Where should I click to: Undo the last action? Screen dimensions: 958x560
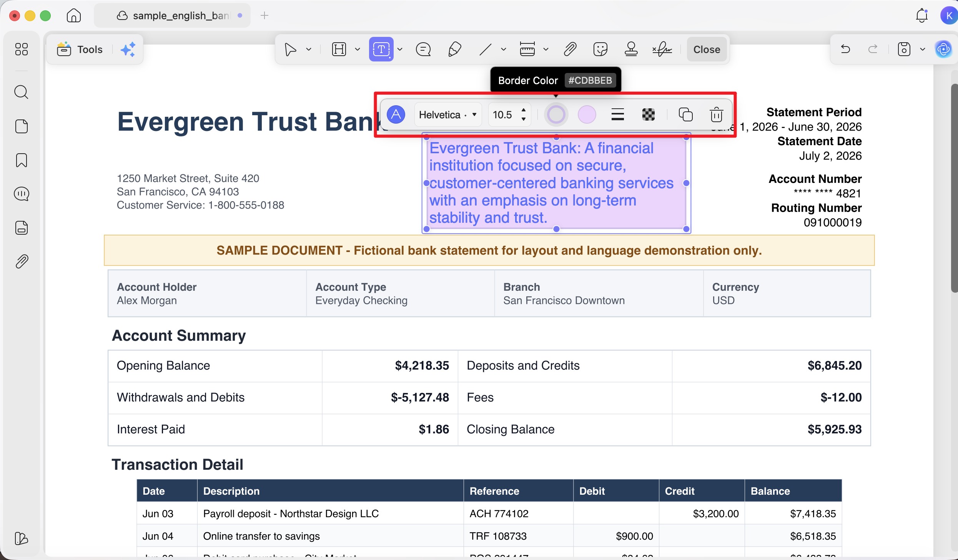coord(845,49)
